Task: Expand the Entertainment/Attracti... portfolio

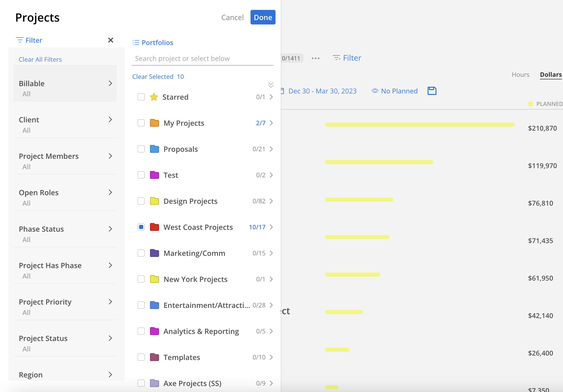Action: click(271, 305)
